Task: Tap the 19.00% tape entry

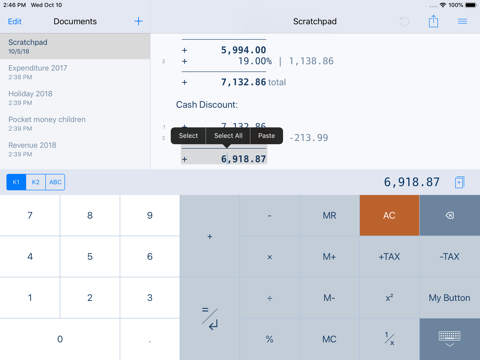Action: click(255, 61)
